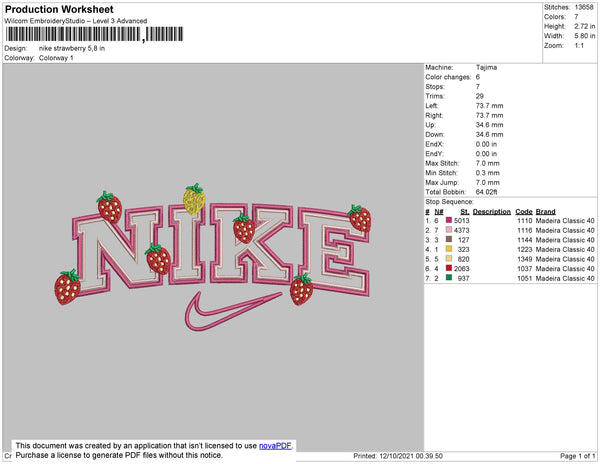Click the magenta swatch for code 1110
This screenshot has width=600, height=464.
click(x=449, y=220)
